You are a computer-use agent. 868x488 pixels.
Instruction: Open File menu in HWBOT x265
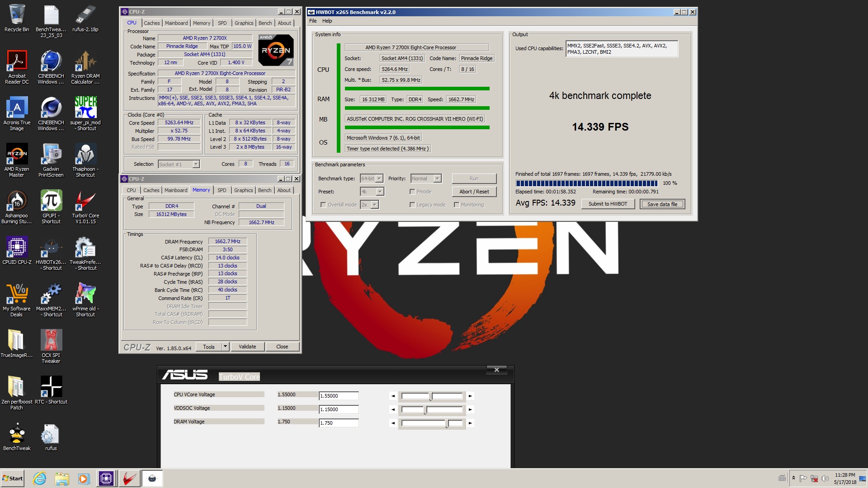point(313,21)
